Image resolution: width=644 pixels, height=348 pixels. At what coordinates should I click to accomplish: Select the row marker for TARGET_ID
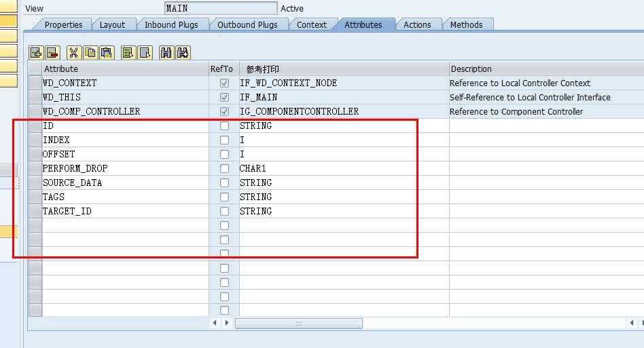[35, 211]
